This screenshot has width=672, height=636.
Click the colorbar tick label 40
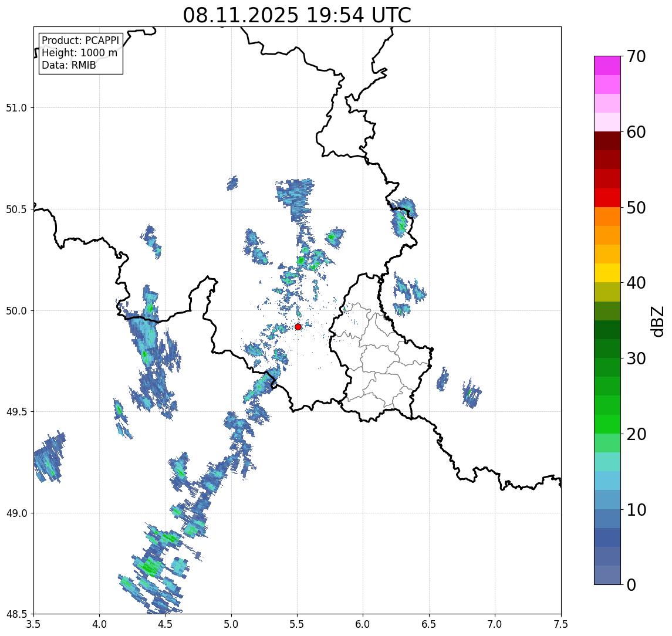click(636, 283)
